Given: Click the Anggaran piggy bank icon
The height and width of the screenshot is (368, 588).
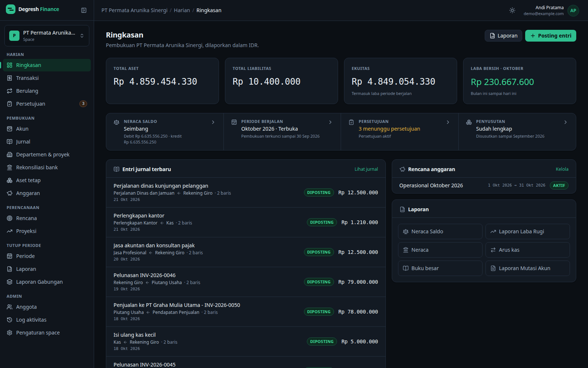Looking at the screenshot, I should 10,193.
